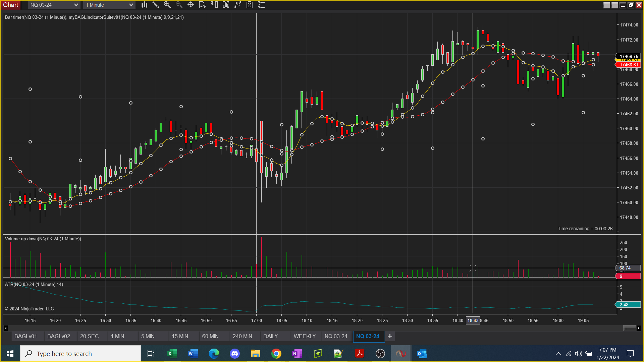Switch to the 15 MIN tab

[180, 336]
